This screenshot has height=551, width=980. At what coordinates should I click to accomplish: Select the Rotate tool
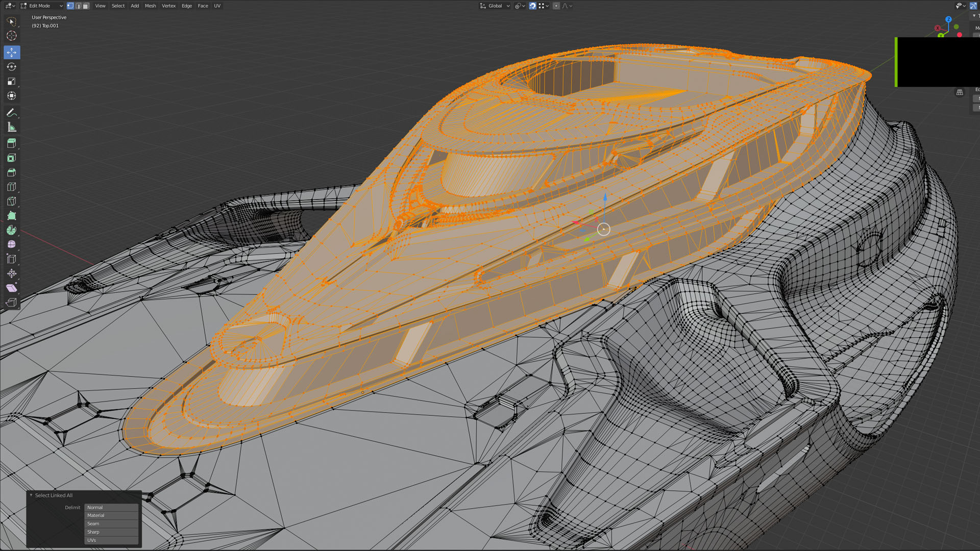11,67
